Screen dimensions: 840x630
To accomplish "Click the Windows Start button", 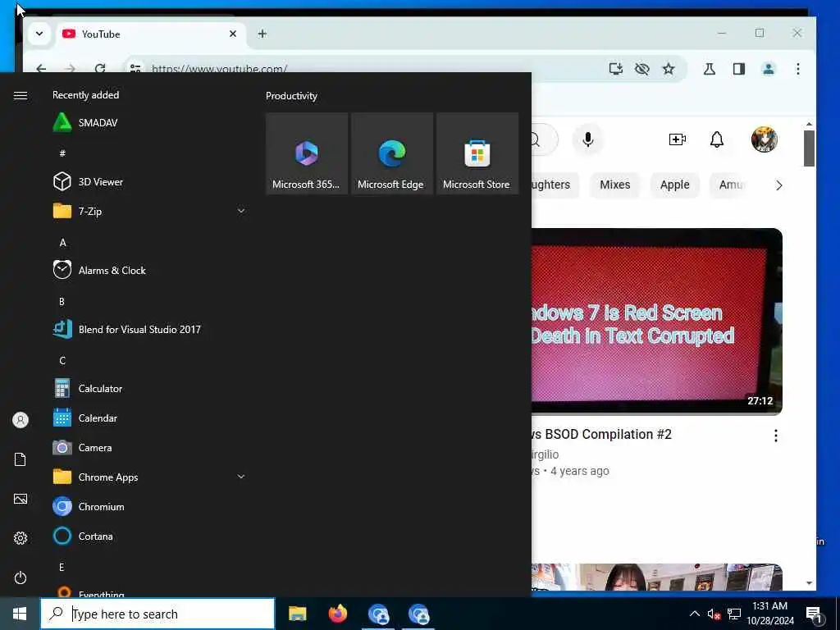I will 20,614.
